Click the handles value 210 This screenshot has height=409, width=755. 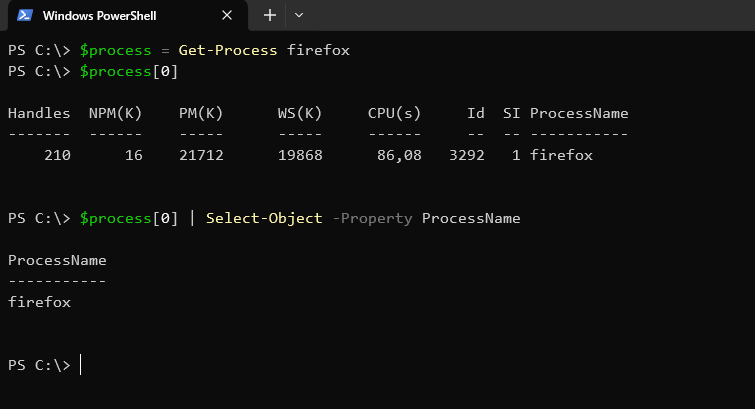click(57, 155)
